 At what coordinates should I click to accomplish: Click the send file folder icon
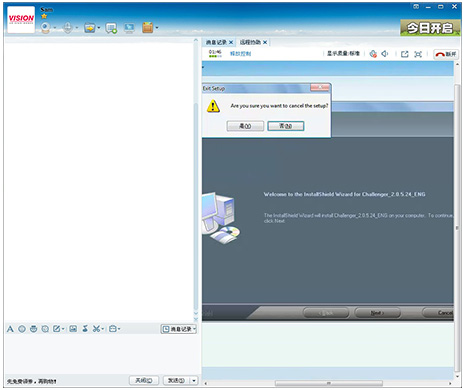pos(90,28)
